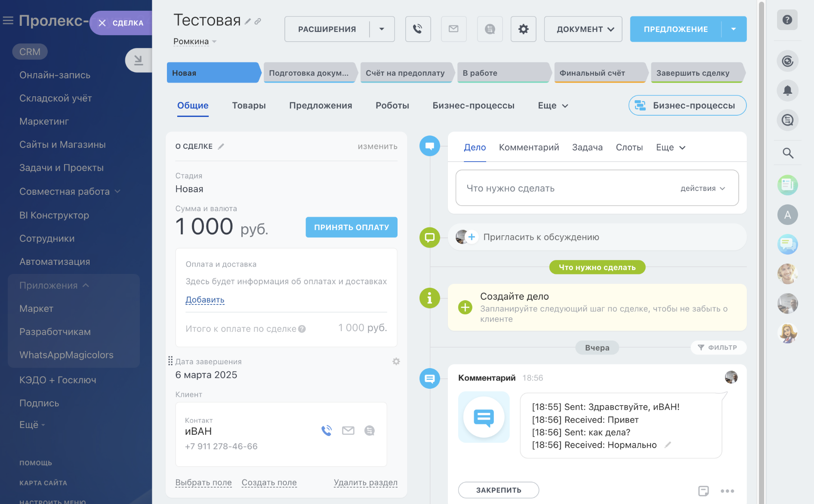Viewport: 814px width, 504px height.
Task: Click the phone call icon in header
Action: tap(418, 29)
